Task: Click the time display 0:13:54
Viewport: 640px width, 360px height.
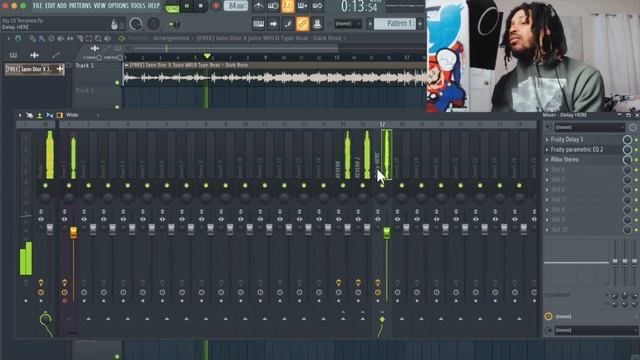Action: tap(359, 7)
